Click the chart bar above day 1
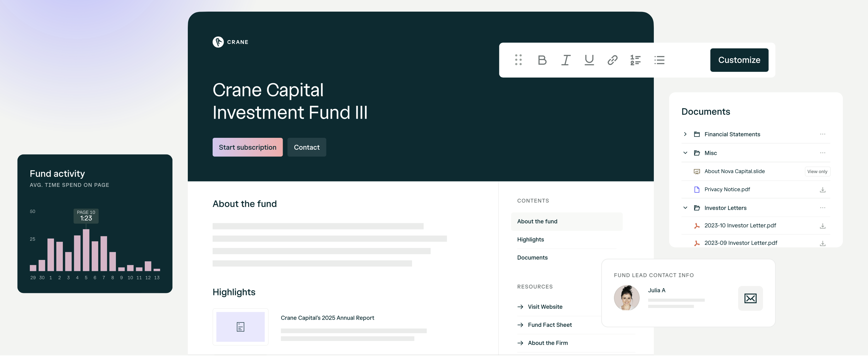The width and height of the screenshot is (868, 356). pos(51,255)
